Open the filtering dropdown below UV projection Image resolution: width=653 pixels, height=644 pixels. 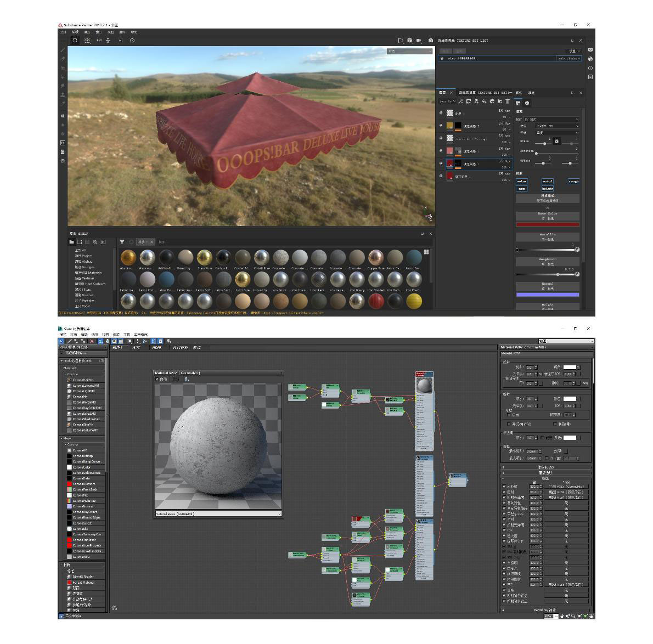click(557, 126)
